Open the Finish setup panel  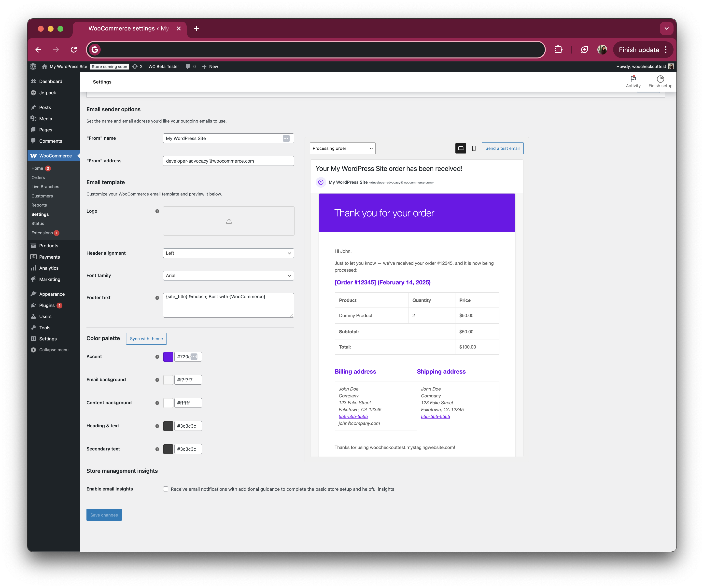[660, 82]
